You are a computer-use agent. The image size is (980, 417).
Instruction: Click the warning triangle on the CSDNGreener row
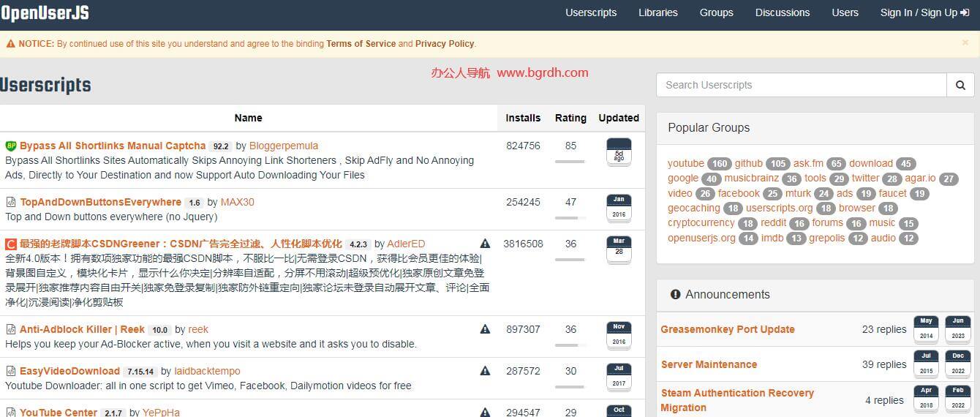(485, 244)
